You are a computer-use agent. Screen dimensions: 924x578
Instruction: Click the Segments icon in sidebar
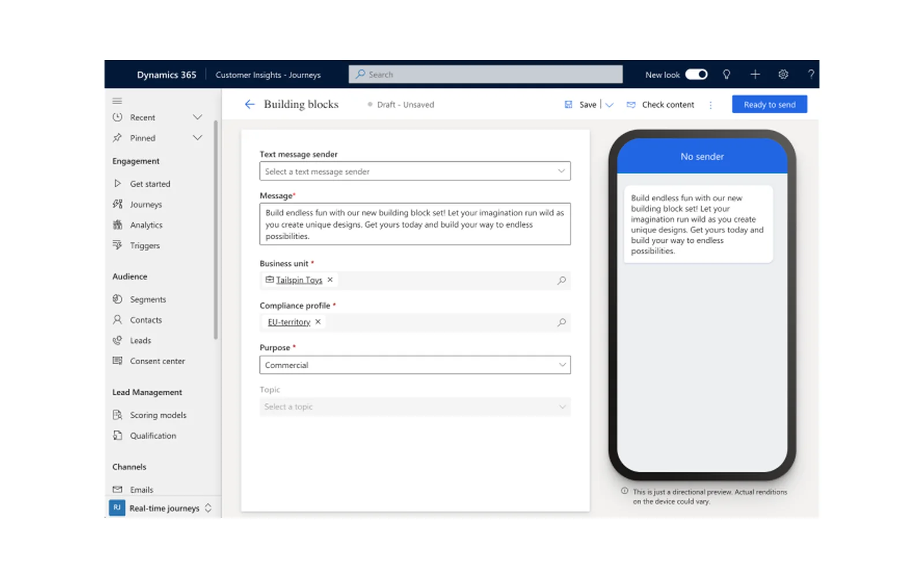pyautogui.click(x=117, y=299)
